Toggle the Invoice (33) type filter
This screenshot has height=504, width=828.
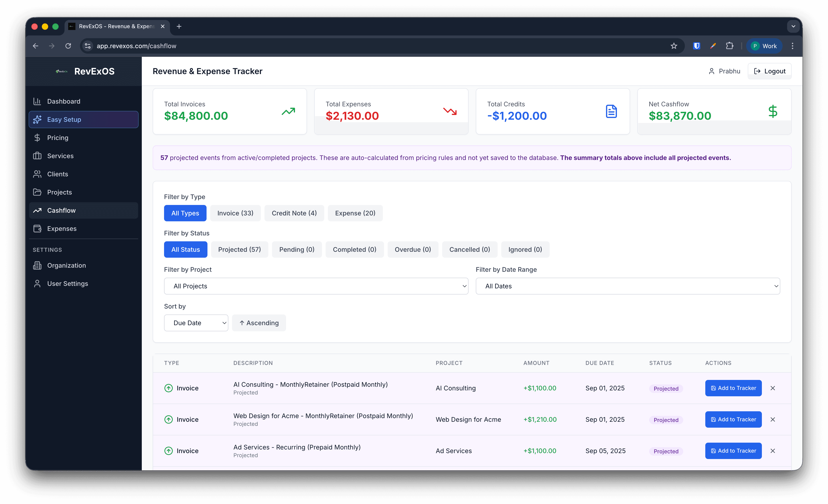235,213
